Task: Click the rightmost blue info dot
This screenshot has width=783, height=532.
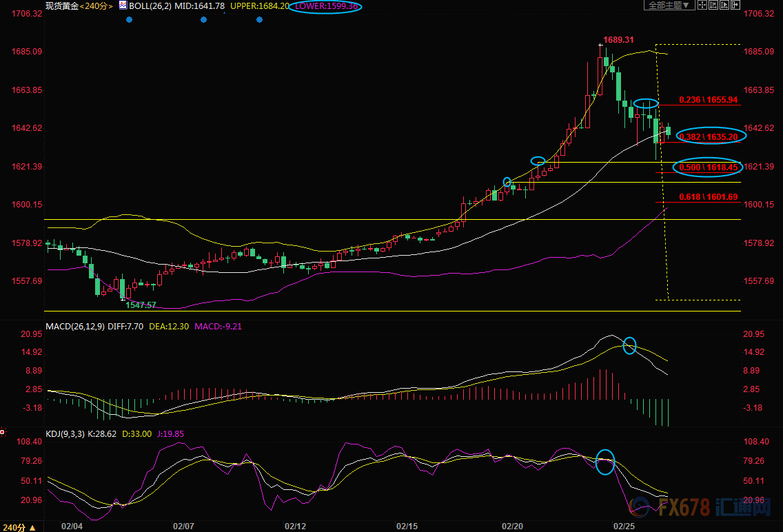Action: point(259,20)
